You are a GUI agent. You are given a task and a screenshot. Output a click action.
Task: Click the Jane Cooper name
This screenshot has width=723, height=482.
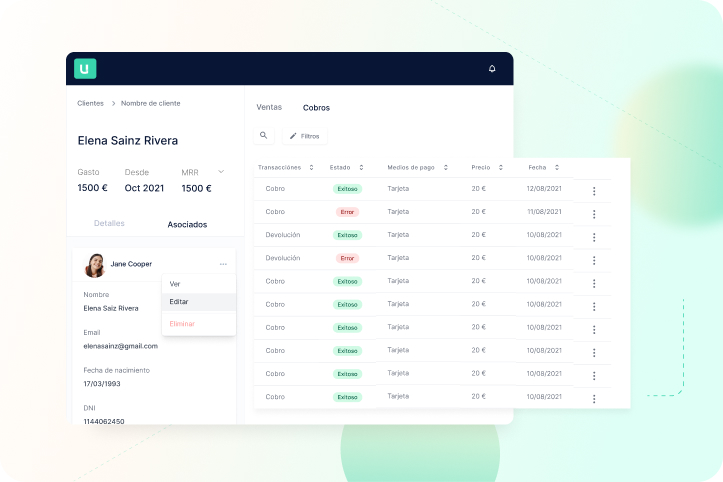tap(131, 264)
